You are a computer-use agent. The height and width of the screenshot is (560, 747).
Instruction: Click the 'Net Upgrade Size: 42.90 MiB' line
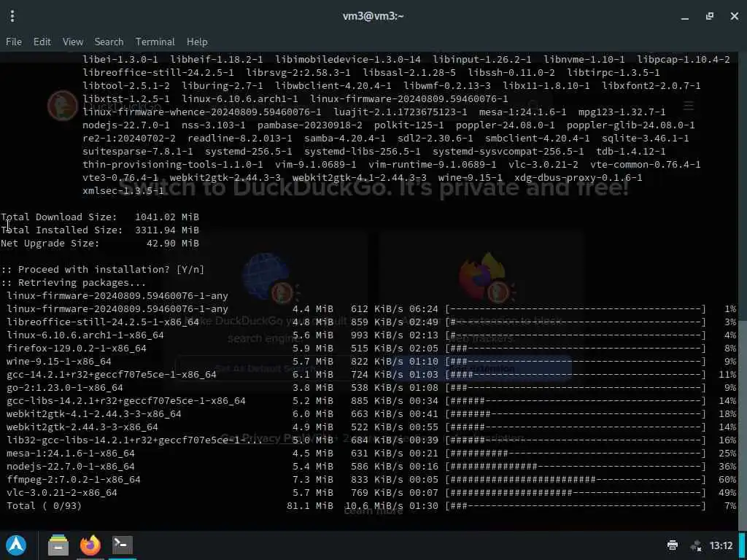coord(100,244)
